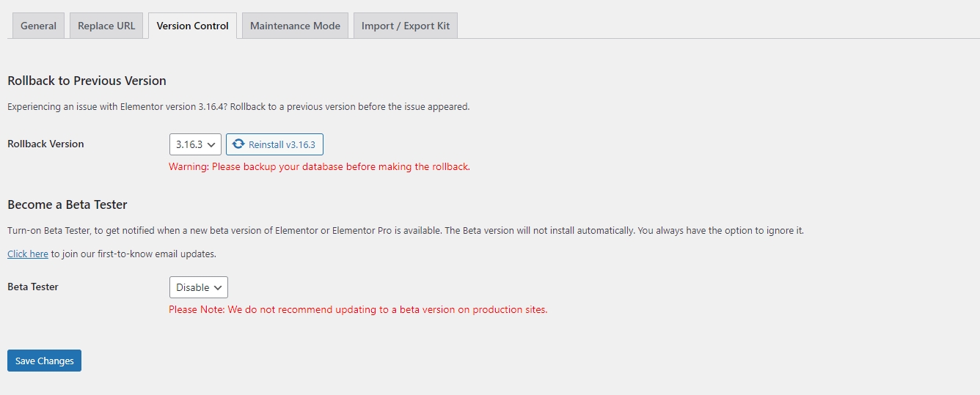Click the Beta Tester field label
This screenshot has height=395, width=980.
[x=33, y=287]
